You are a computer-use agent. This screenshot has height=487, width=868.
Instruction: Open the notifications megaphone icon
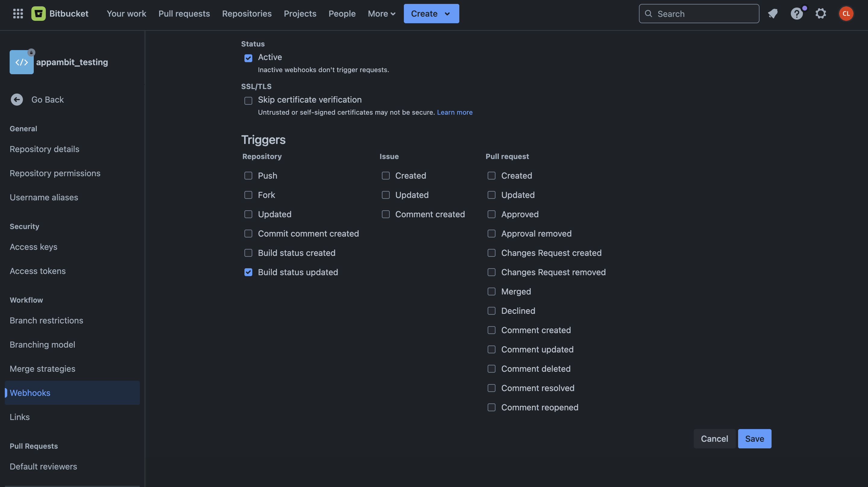tap(773, 14)
